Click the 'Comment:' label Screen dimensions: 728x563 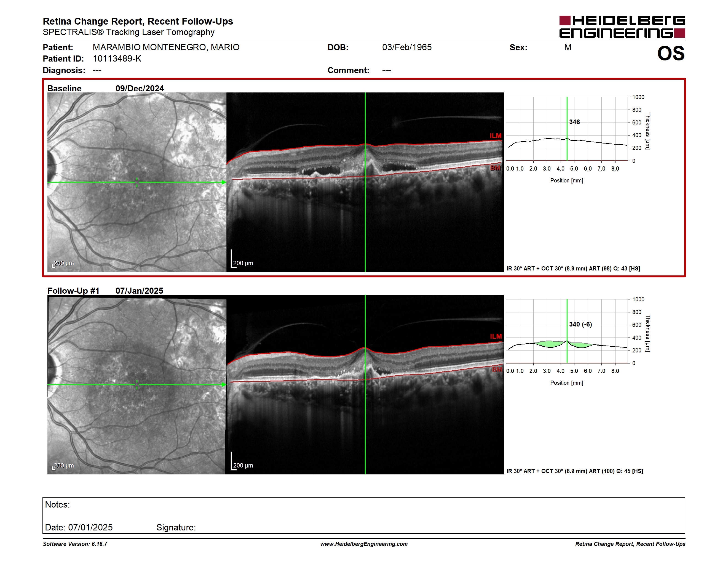pyautogui.click(x=348, y=70)
